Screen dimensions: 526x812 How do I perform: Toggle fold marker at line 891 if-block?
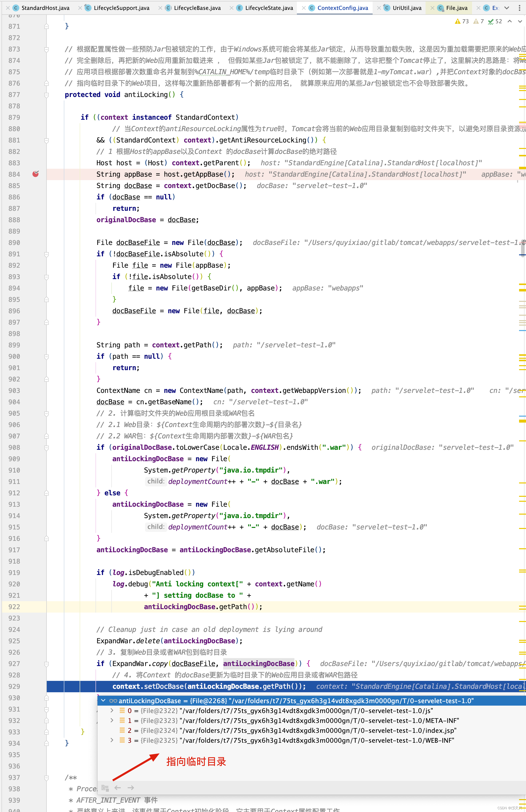coord(47,254)
